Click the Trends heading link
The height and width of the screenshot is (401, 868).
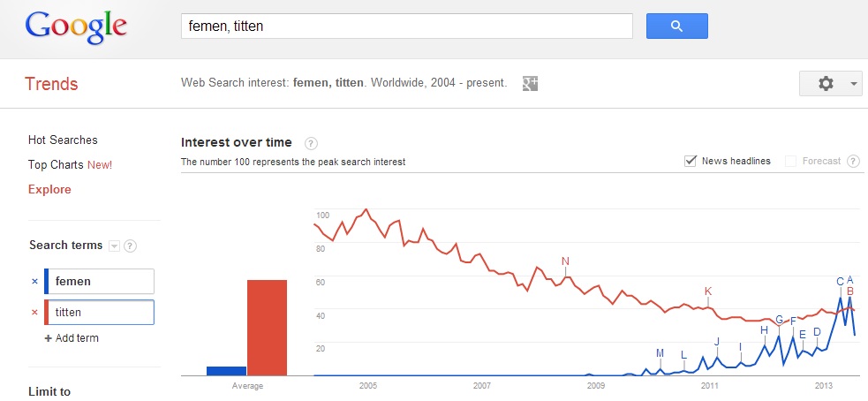51,84
